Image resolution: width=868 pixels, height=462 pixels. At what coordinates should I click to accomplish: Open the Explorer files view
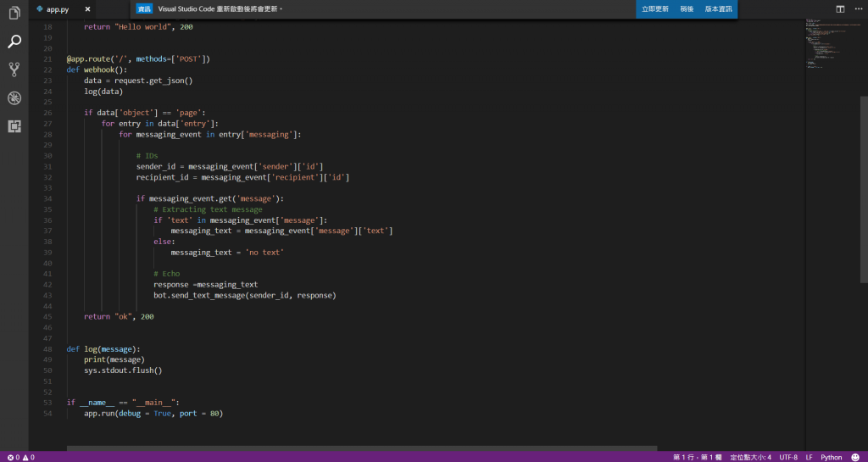point(14,13)
